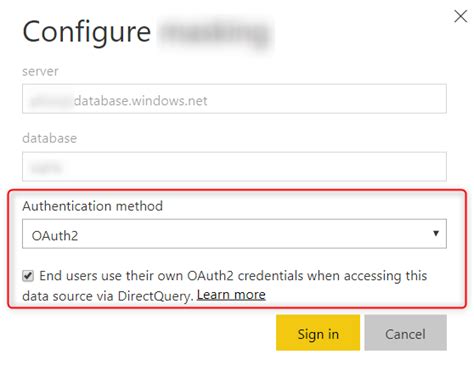Click the yellow Sign in button

pyautogui.click(x=318, y=333)
